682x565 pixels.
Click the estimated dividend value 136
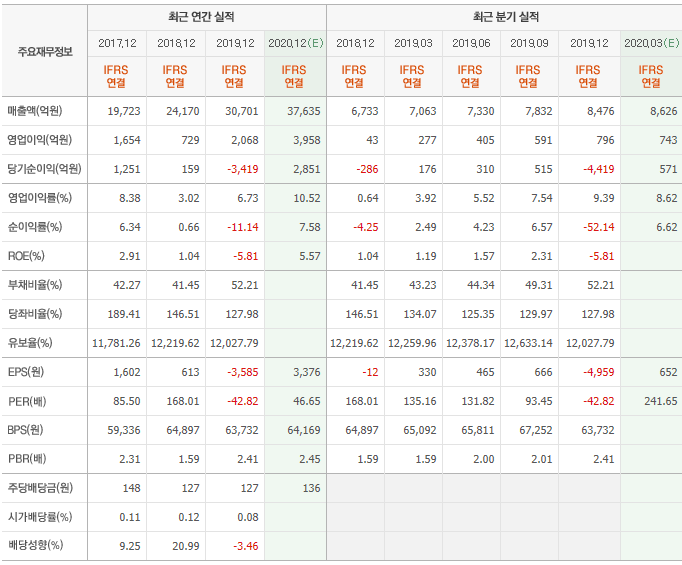(311, 488)
